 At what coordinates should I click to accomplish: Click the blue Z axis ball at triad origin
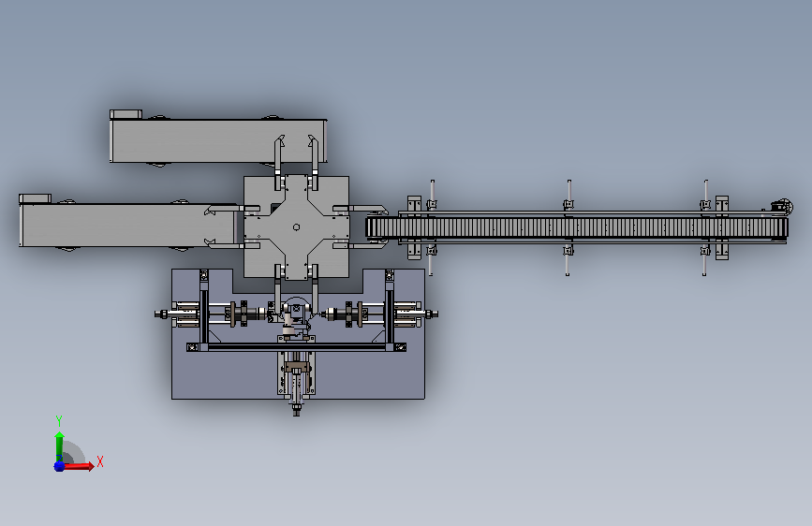click(x=59, y=466)
